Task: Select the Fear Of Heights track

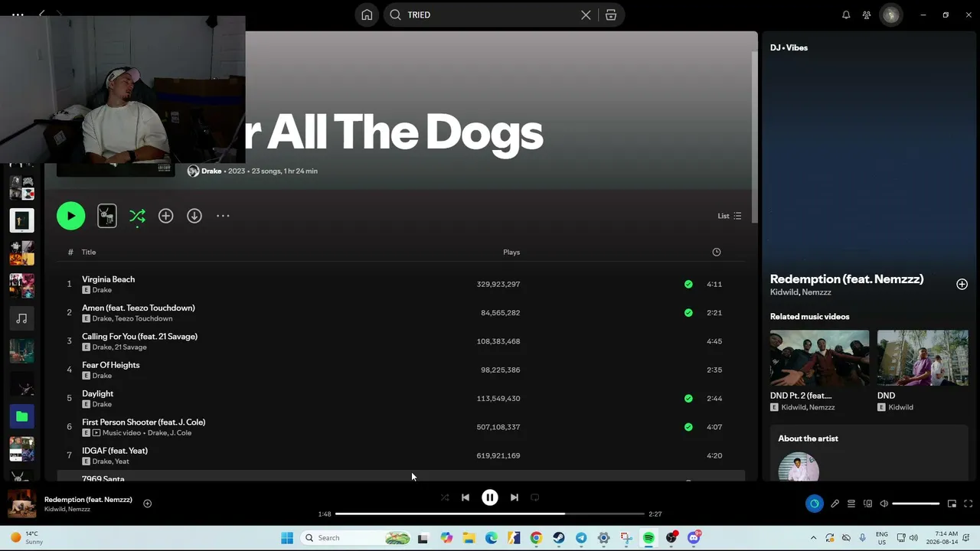Action: [110, 365]
